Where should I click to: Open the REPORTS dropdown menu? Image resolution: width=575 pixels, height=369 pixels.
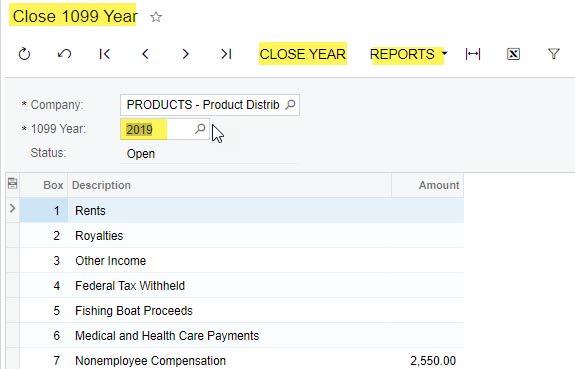pyautogui.click(x=408, y=54)
